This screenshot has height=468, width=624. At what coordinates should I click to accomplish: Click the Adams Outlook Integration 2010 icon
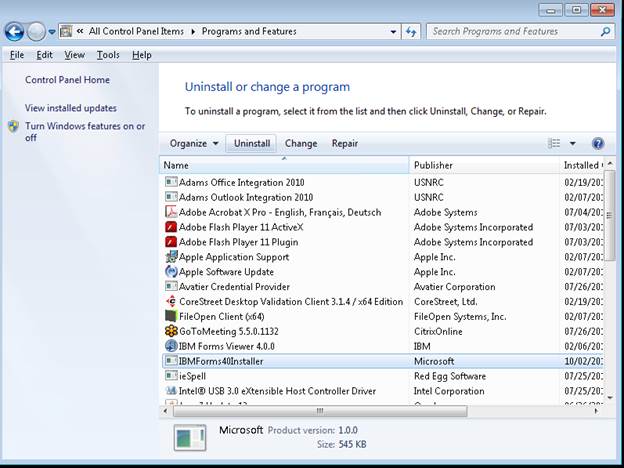coord(171,197)
